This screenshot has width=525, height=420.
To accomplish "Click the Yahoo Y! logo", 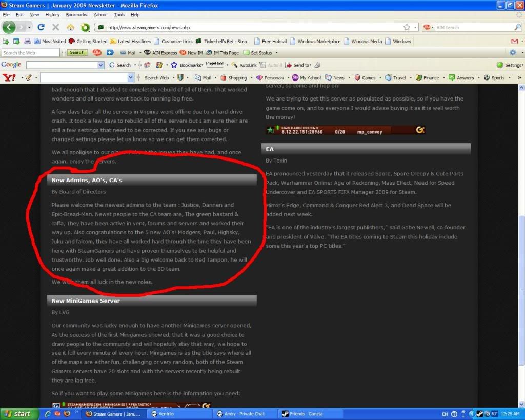I will tap(9, 78).
